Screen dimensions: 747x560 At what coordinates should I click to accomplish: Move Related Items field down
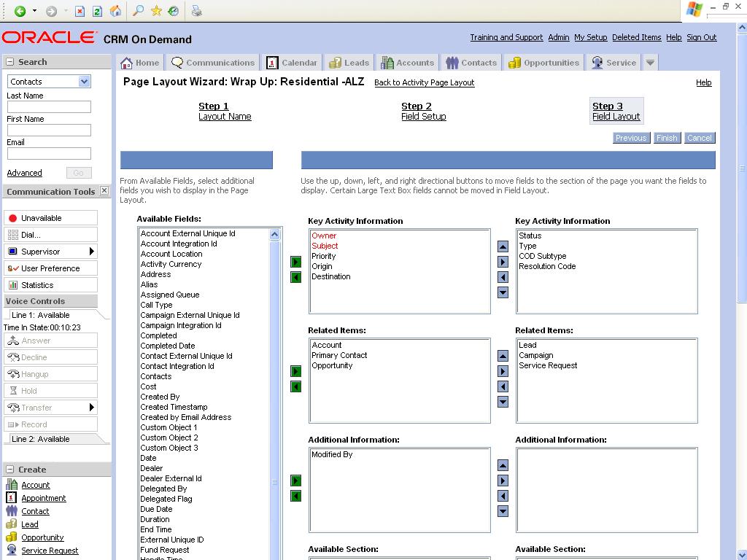[x=503, y=402]
